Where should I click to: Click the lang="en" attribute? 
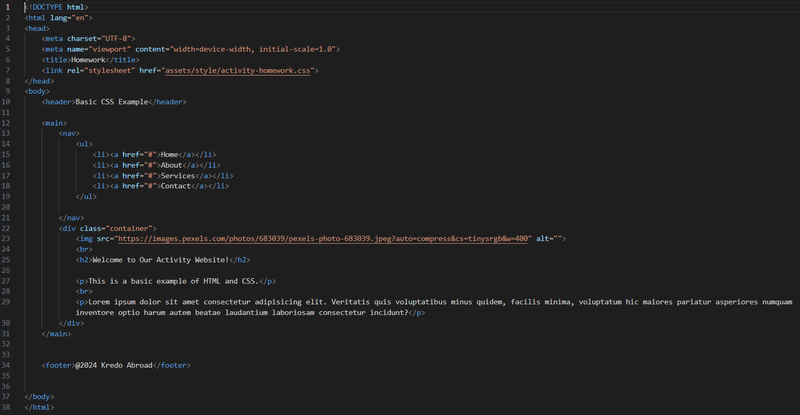(69, 17)
